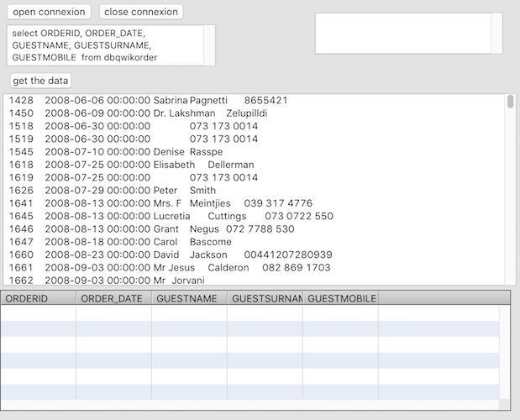The image size is (520, 420).
Task: Click the results list vertical scrollbar thumb
Action: (510, 102)
